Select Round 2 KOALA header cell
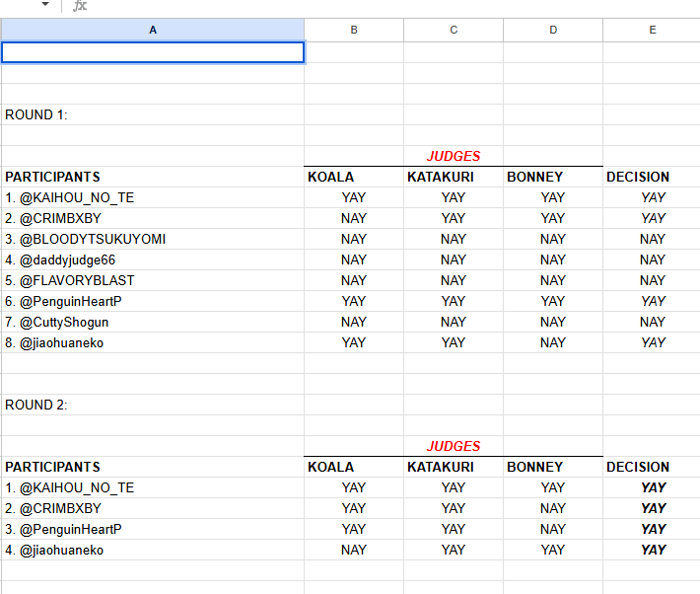 (354, 467)
